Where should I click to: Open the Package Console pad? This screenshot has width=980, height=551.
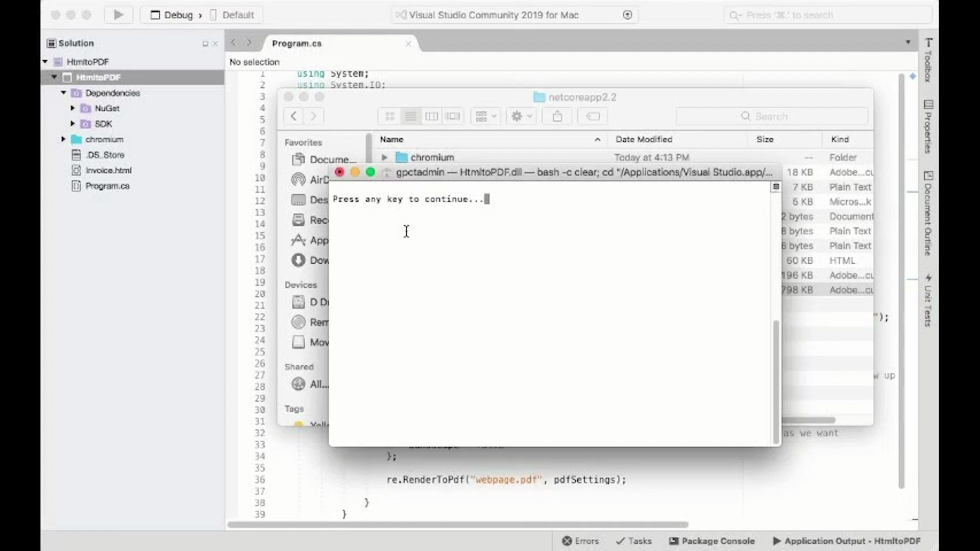(x=712, y=541)
